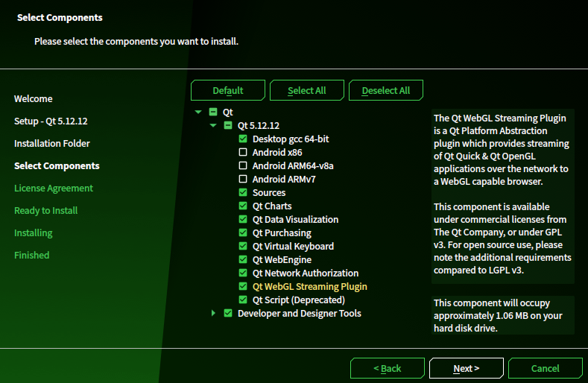Select the Android ARMv7 label
588x383 pixels.
tap(284, 180)
